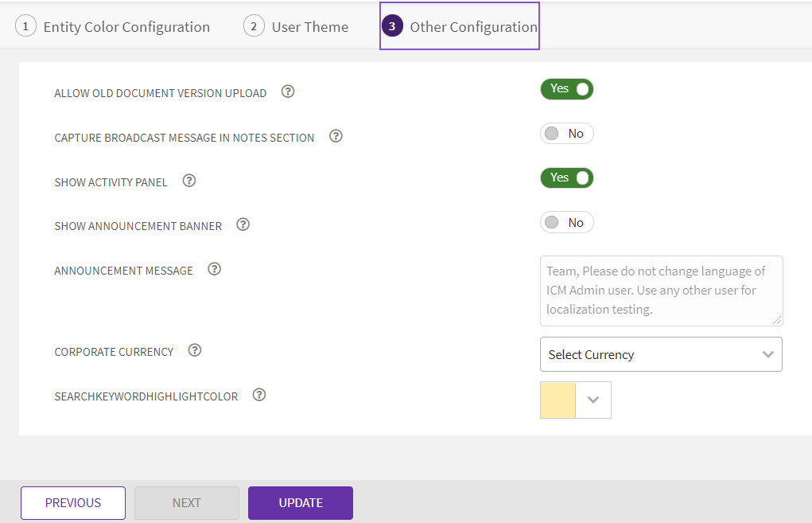Expand the highlight color picker arrow

point(592,400)
